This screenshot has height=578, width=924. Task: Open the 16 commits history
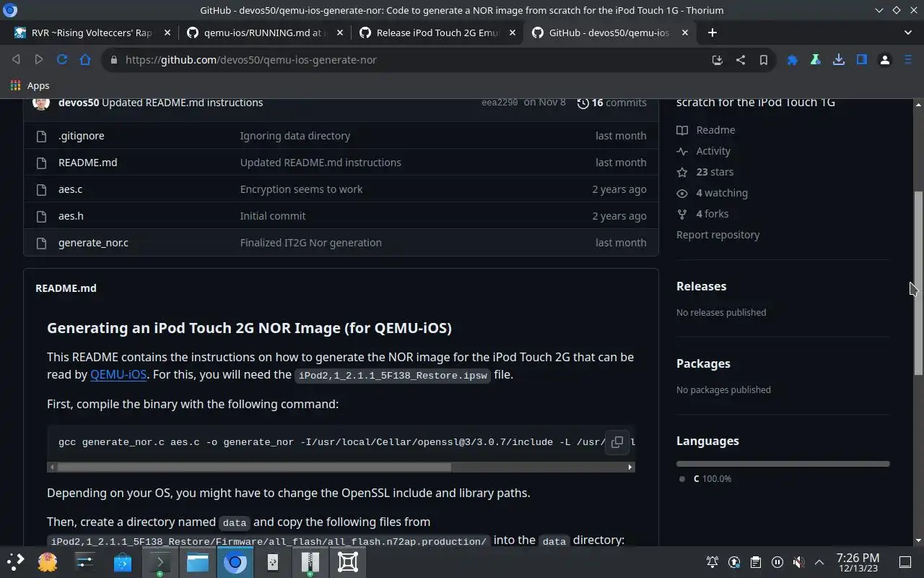(612, 103)
